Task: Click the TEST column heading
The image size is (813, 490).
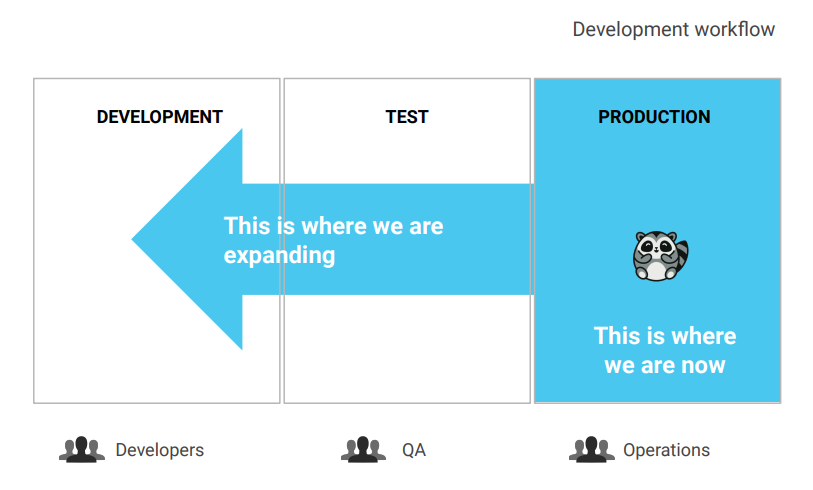Action: 407,117
